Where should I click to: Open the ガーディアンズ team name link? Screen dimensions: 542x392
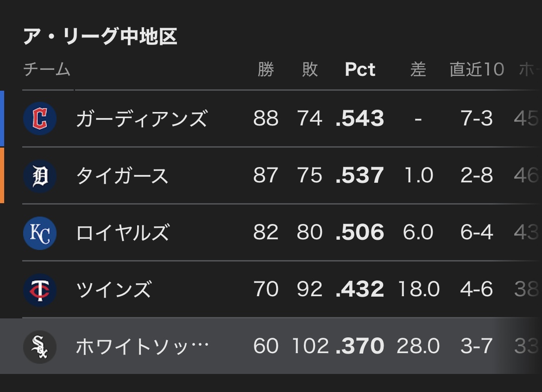[141, 119]
